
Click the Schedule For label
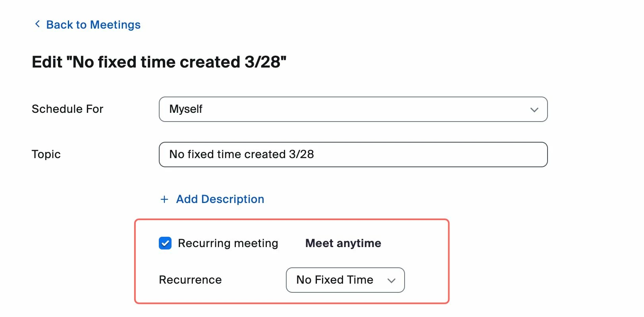click(x=67, y=109)
